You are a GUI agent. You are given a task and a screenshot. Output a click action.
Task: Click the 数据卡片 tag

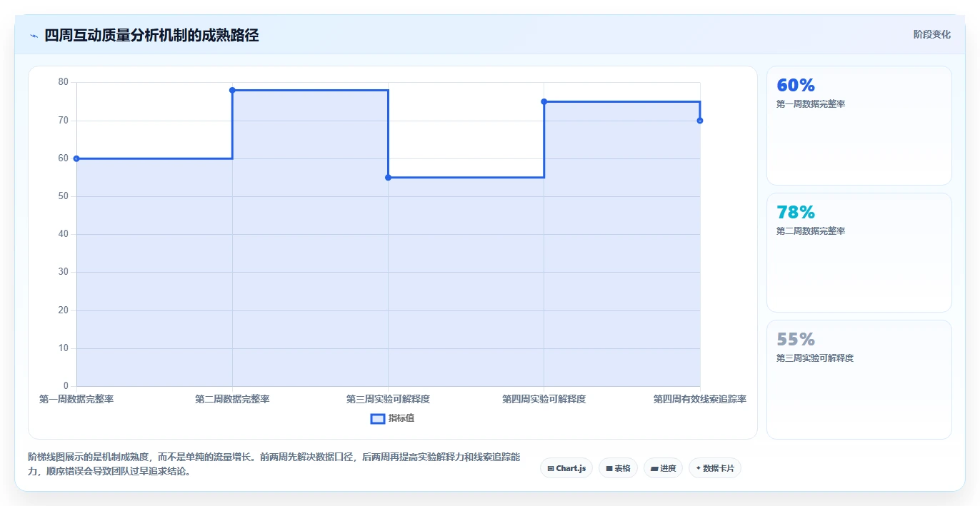click(715, 468)
